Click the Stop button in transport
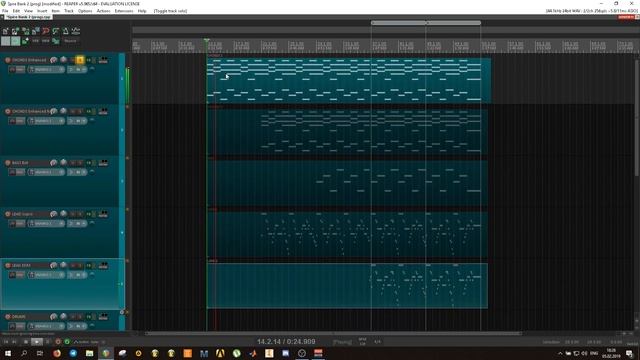The width and height of the screenshot is (640, 360). [26, 342]
